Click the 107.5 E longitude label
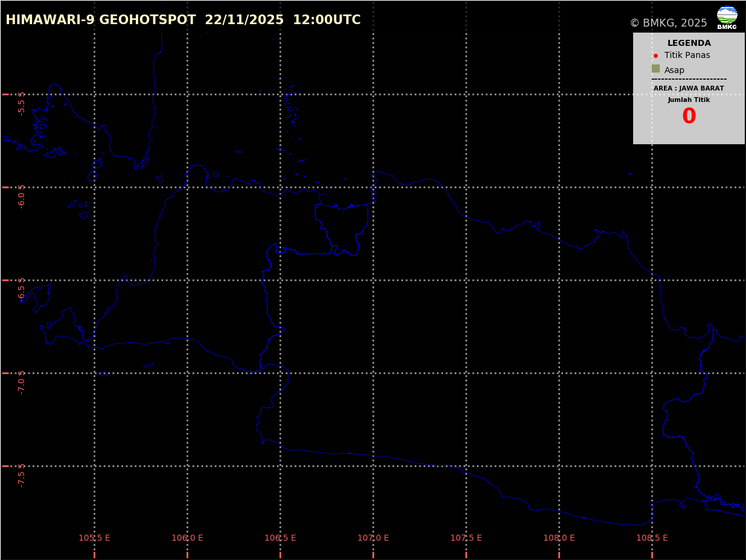Viewport: 746px width, 560px height. tap(466, 538)
